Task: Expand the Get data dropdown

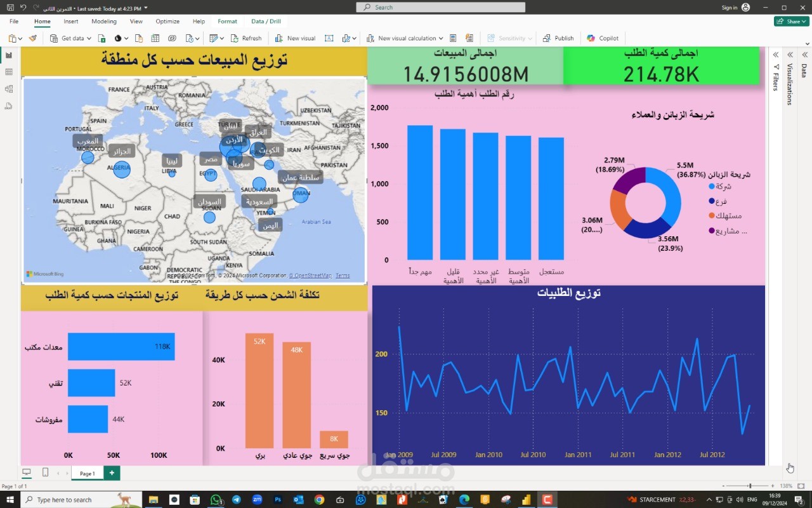Action: coord(89,39)
